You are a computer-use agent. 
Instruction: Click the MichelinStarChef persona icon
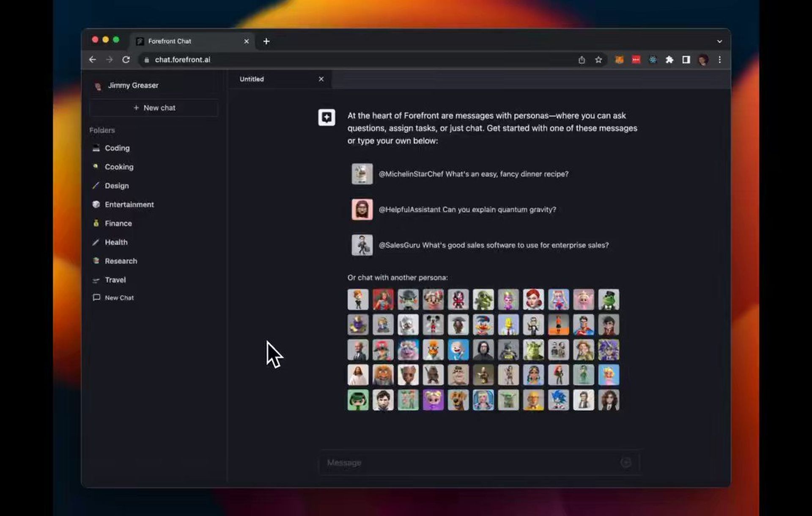click(x=362, y=174)
